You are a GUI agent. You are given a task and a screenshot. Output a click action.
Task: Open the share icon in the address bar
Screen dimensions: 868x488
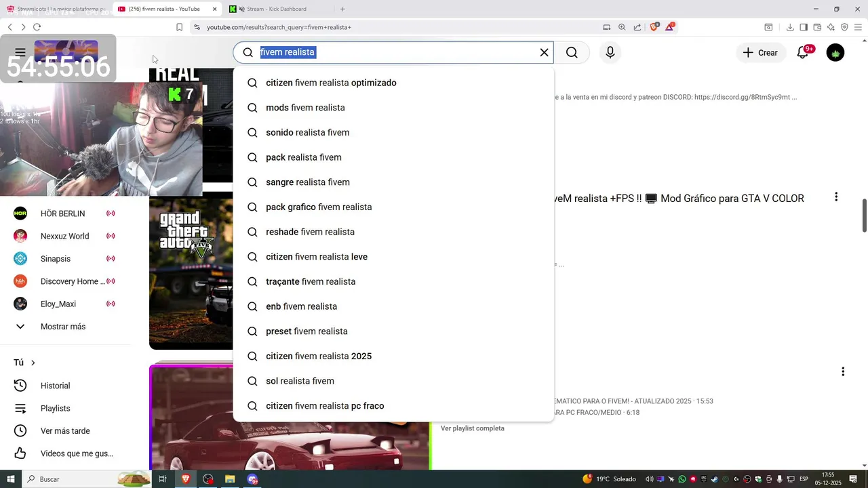tap(637, 27)
